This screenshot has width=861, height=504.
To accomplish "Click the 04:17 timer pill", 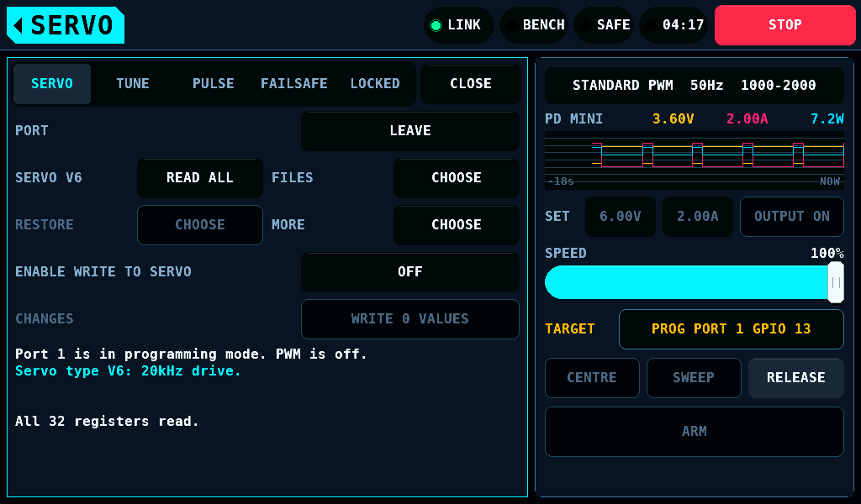I will tap(673, 25).
